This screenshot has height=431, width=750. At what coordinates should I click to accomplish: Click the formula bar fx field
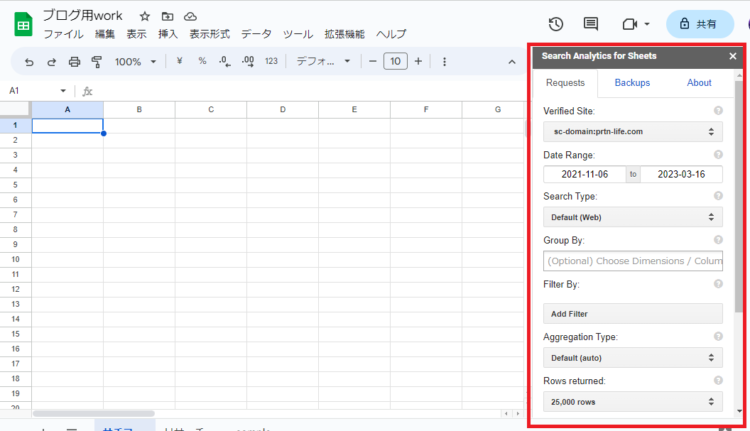[304, 91]
